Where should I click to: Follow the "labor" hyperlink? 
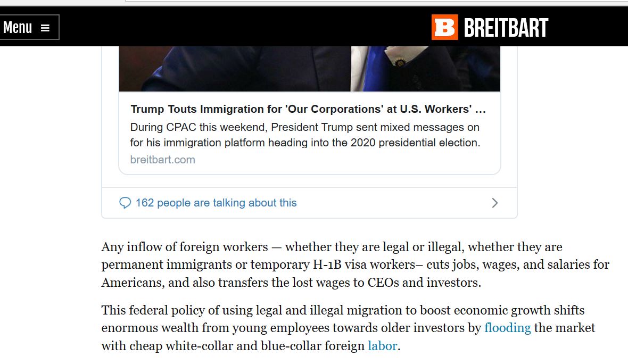click(x=382, y=346)
